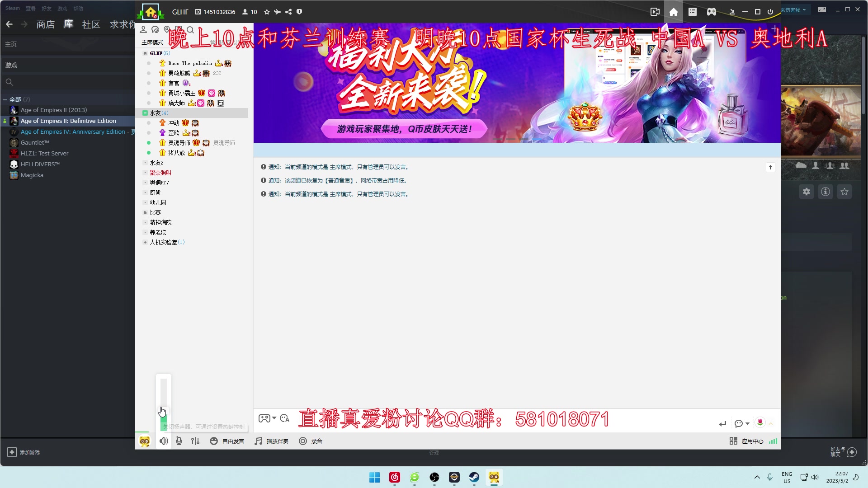The height and width of the screenshot is (488, 868).
Task: Select the 男侗KTV channel
Action: 159,183
